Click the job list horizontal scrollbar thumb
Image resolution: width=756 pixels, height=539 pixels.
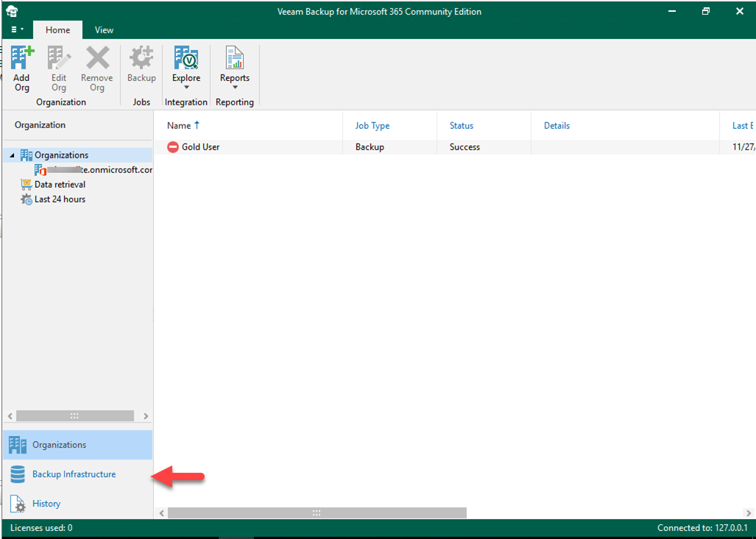coord(317,513)
